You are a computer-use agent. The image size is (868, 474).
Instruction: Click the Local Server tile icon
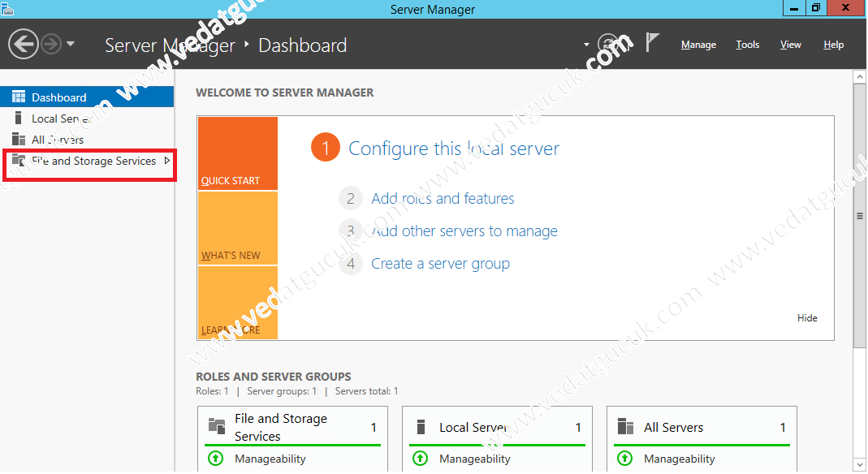421,426
